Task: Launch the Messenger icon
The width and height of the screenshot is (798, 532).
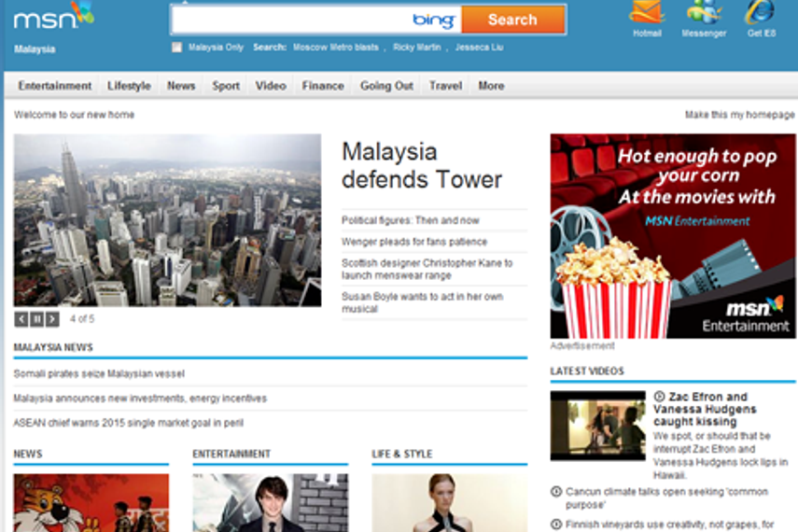Action: 703,12
